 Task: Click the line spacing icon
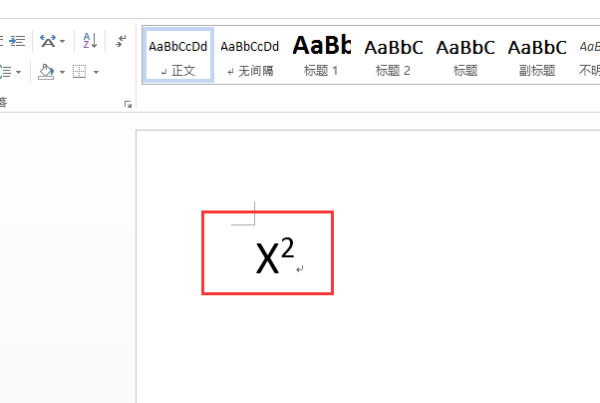(x=5, y=72)
